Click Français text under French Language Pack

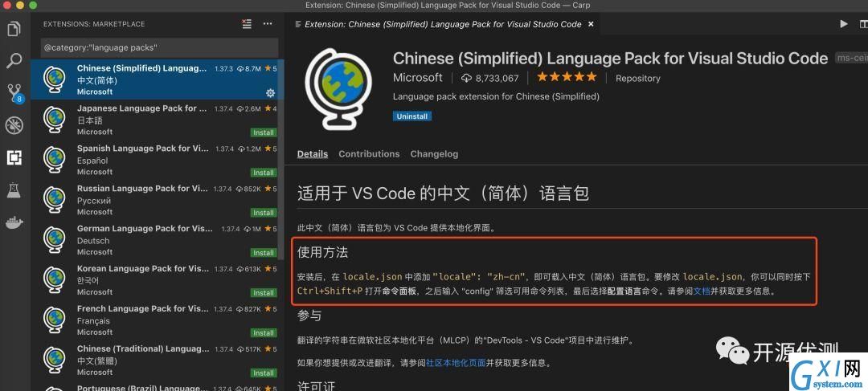pos(93,321)
